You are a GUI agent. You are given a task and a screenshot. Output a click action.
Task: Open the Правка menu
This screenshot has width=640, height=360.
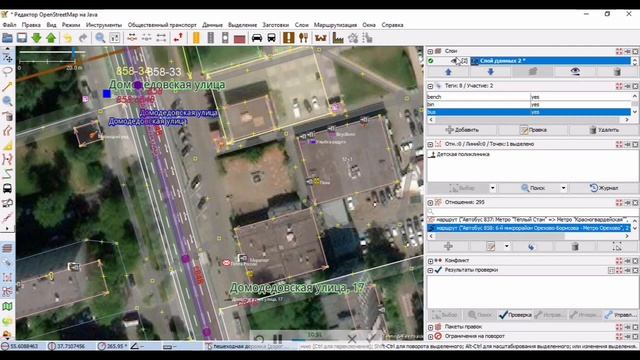(31, 25)
